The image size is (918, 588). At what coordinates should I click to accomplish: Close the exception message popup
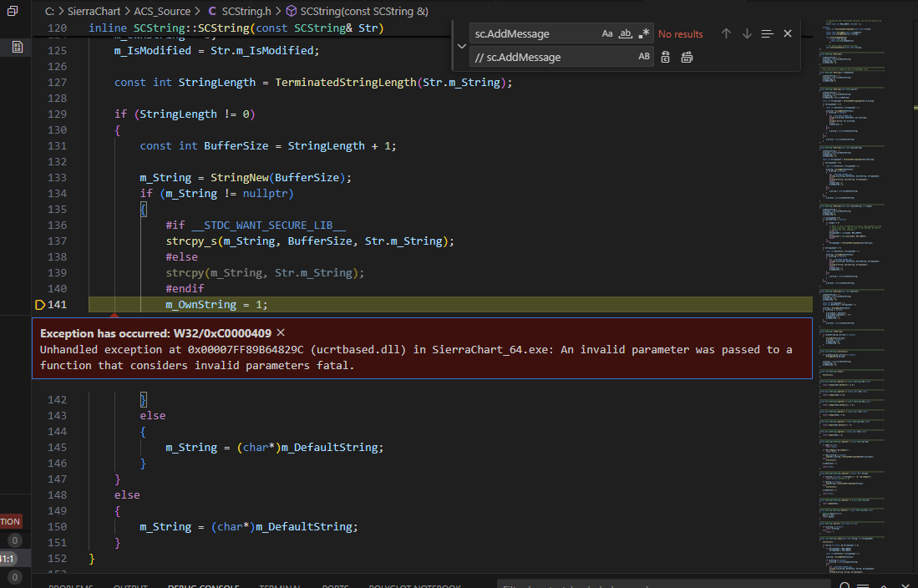281,332
